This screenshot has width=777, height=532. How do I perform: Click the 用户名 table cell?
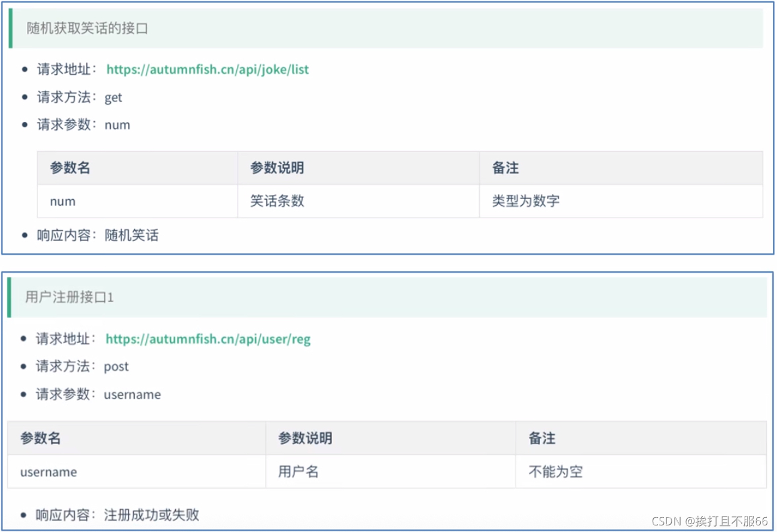(x=391, y=472)
